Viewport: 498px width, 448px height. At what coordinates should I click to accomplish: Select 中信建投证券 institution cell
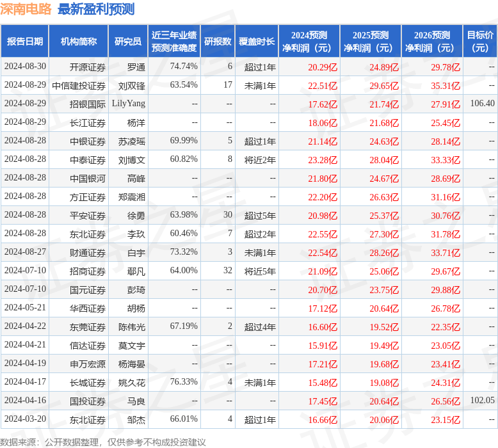point(79,86)
